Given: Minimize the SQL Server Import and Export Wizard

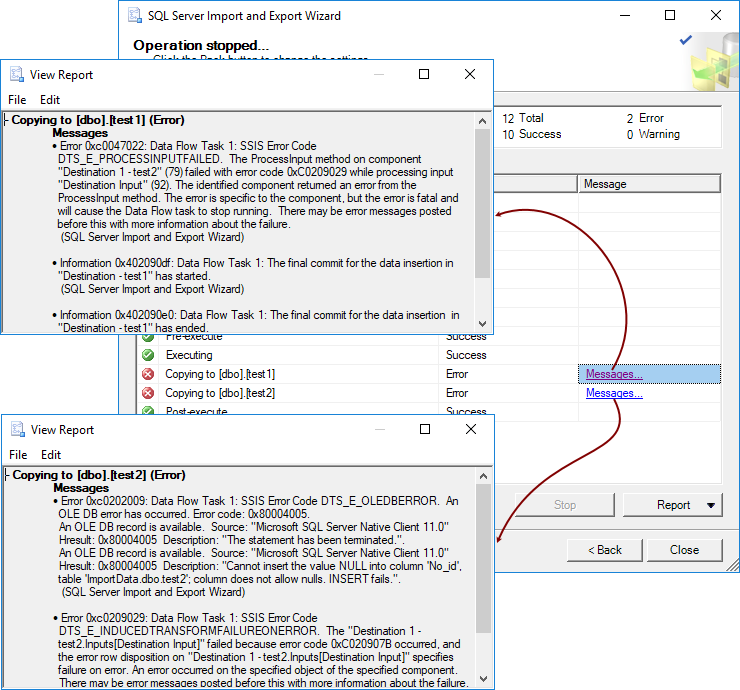Looking at the screenshot, I should [x=625, y=15].
